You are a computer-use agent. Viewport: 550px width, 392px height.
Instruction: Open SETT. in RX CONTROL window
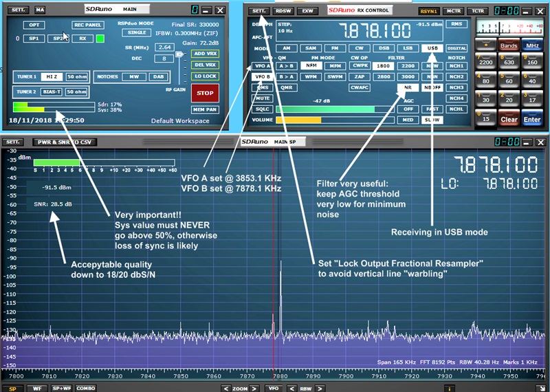(x=259, y=11)
